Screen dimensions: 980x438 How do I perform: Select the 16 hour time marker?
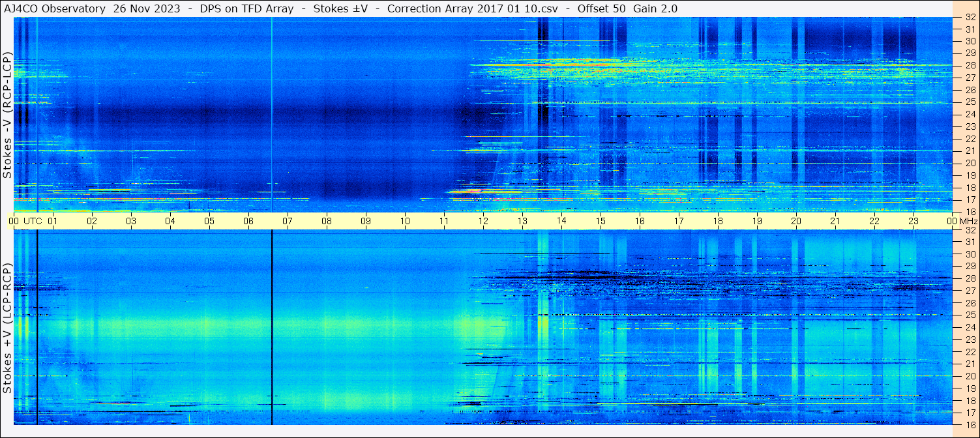click(x=640, y=221)
